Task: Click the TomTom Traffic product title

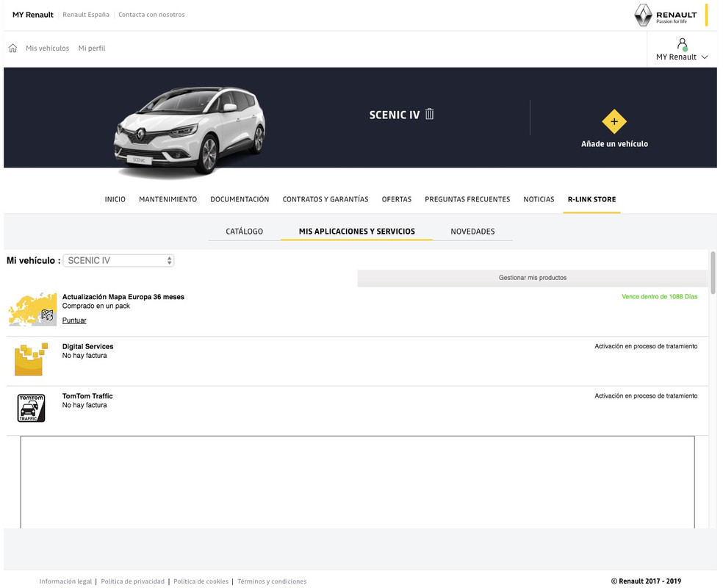Action: [87, 396]
